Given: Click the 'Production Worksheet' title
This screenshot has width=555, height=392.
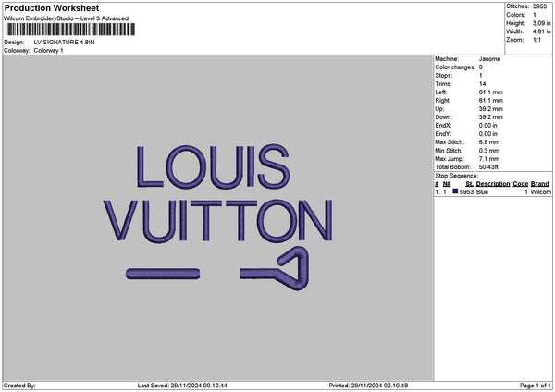Looking at the screenshot, I should click(52, 7).
